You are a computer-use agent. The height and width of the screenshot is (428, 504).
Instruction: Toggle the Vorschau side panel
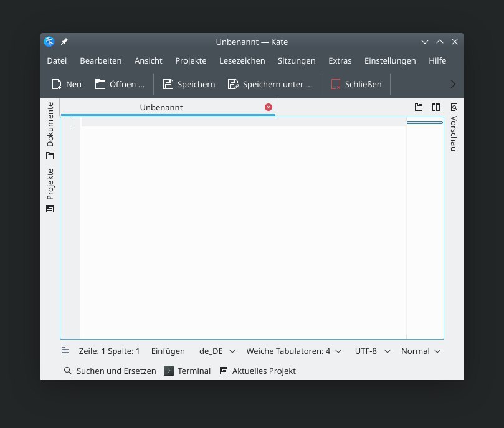[x=454, y=127]
